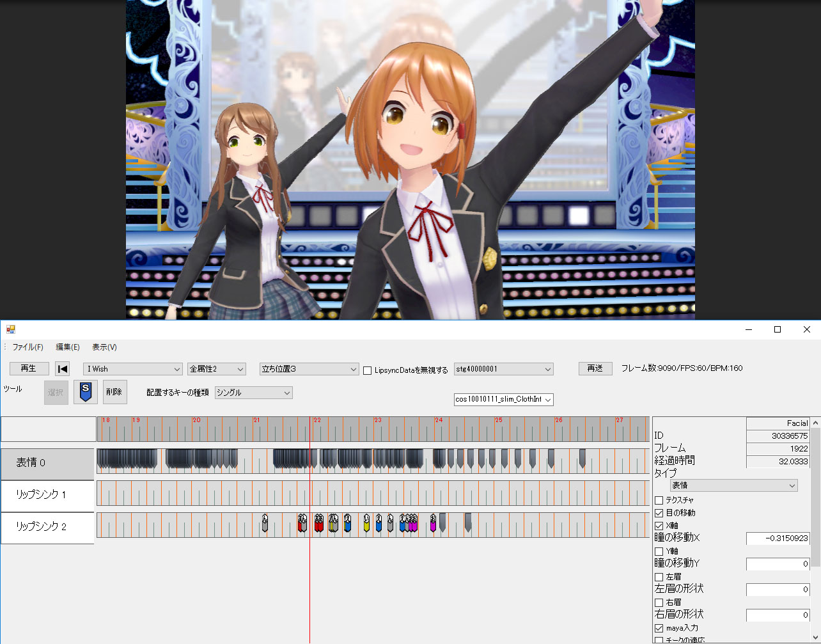Click the rewind-to-start icon button
The height and width of the screenshot is (644, 821).
(62, 369)
